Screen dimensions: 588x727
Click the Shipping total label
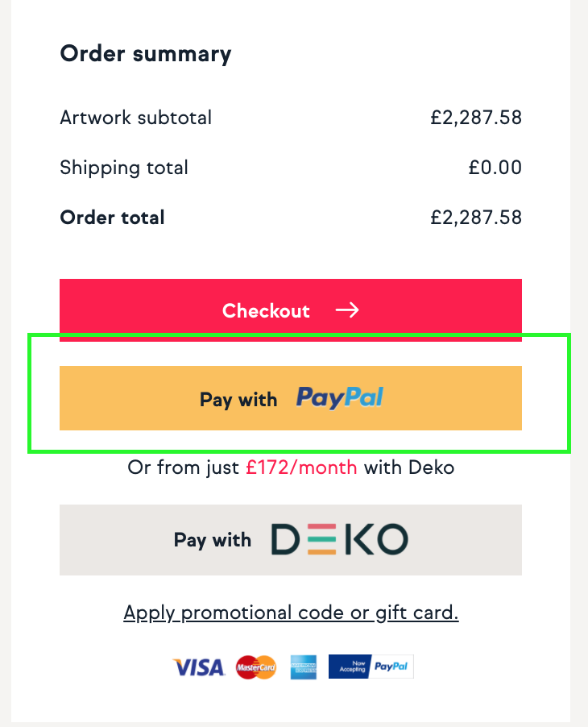click(x=124, y=168)
